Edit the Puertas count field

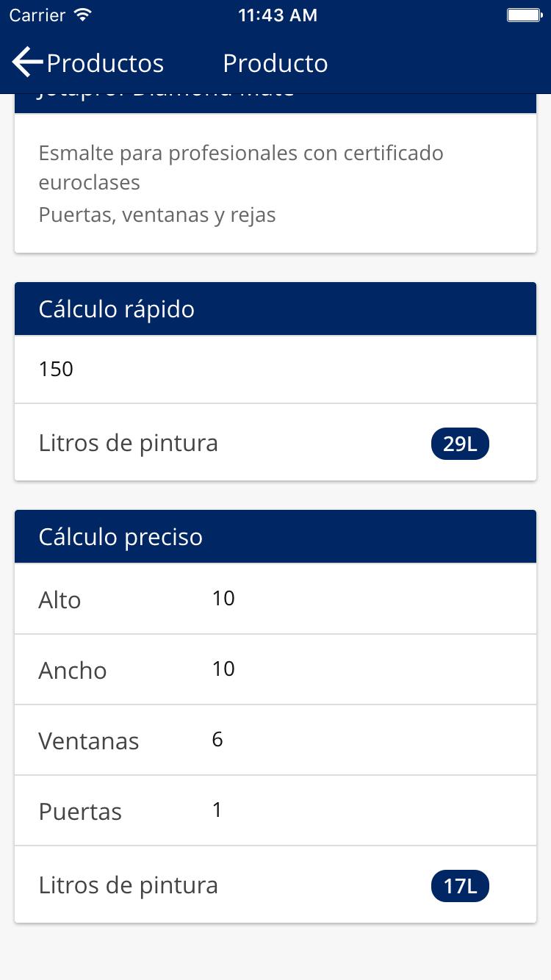[x=367, y=810]
